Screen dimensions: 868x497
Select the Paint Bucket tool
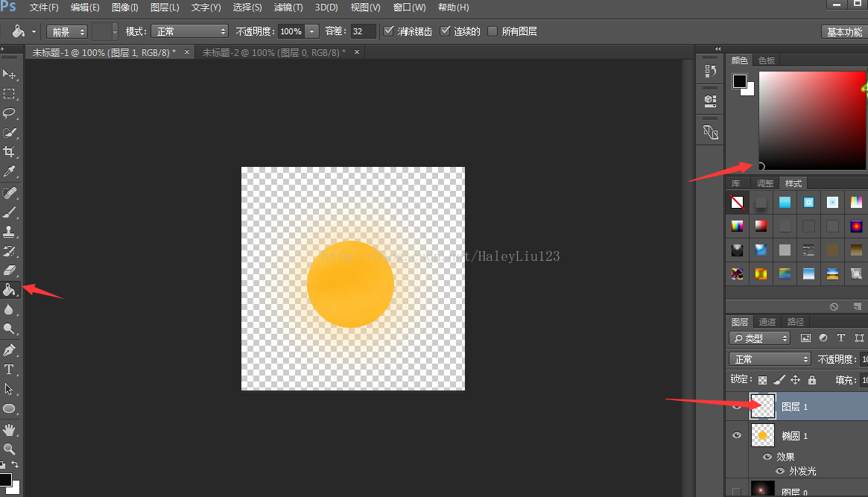coord(10,289)
